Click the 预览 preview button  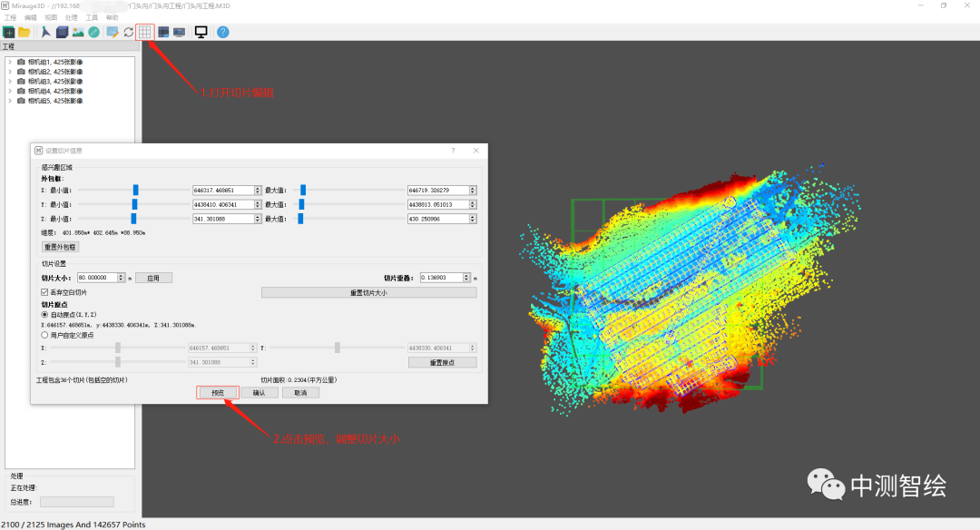218,393
